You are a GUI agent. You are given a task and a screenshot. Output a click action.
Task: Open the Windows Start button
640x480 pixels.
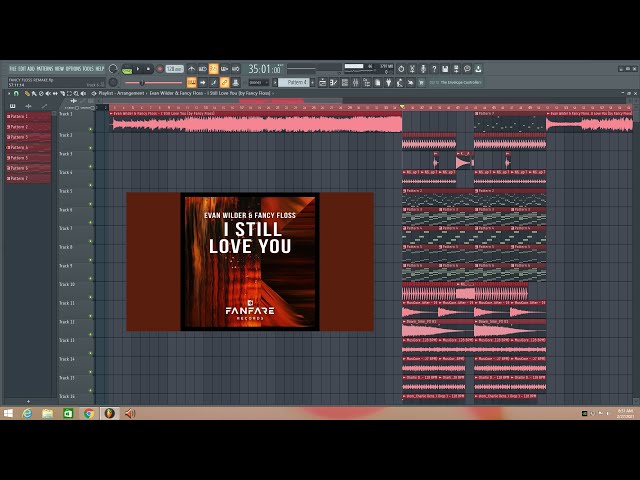click(8, 413)
